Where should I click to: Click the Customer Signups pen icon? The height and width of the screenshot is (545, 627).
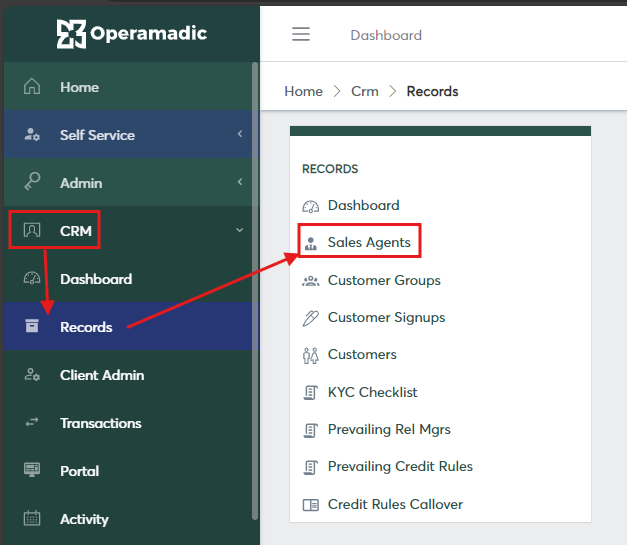pos(311,318)
